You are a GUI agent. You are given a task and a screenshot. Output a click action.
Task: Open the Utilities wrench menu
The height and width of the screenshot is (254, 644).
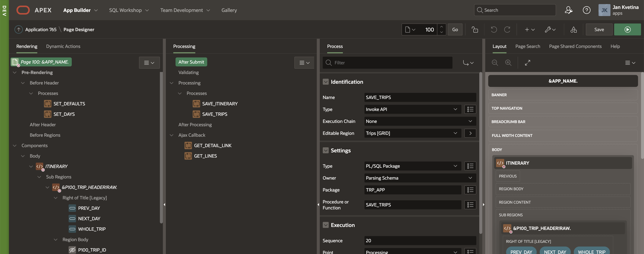pos(550,29)
